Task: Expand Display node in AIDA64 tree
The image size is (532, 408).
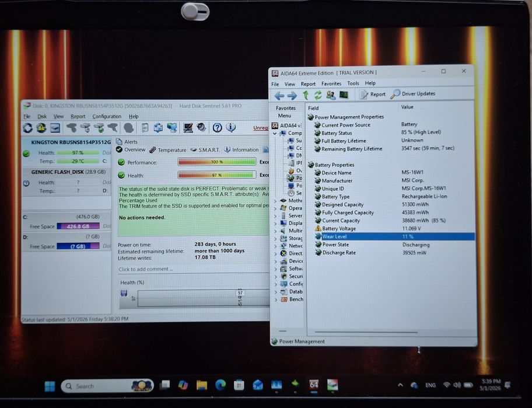Action: click(x=275, y=223)
